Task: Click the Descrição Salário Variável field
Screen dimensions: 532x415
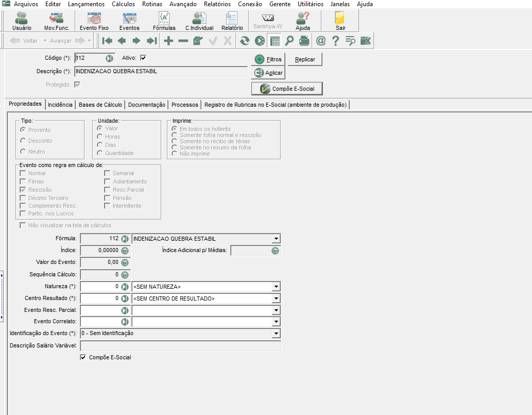Action: [x=180, y=346]
